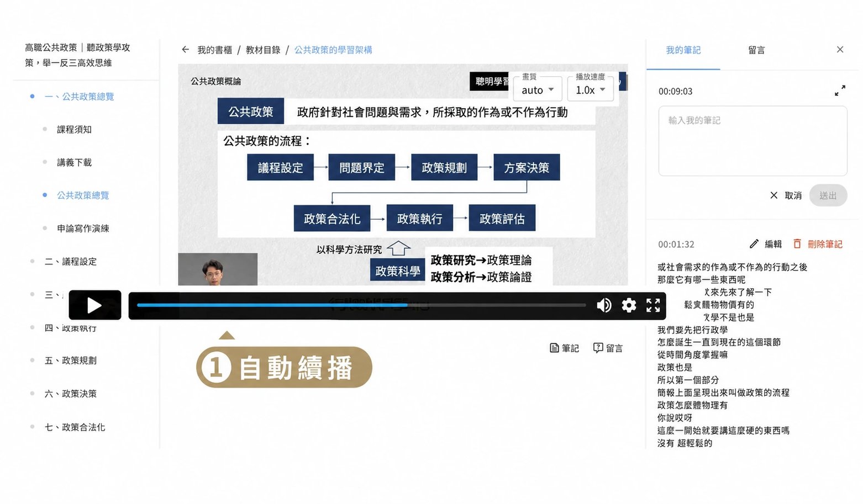Click the play button on the video
The width and height of the screenshot is (863, 504).
[94, 305]
